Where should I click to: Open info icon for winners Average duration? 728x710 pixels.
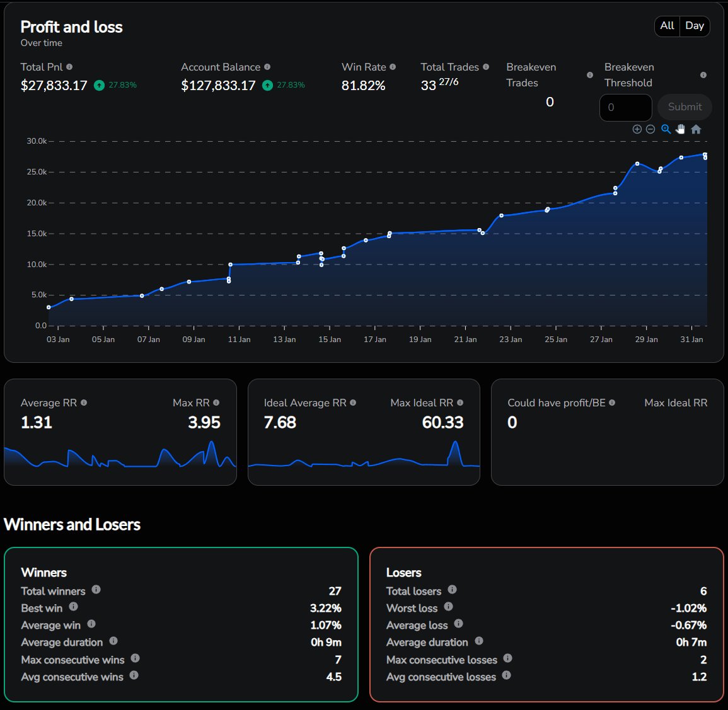(113, 641)
